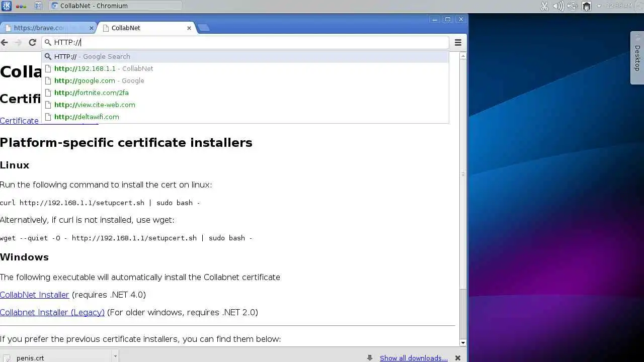
Task: Click page icon beside fortnite.com/2fa suggestion
Action: coord(48,93)
